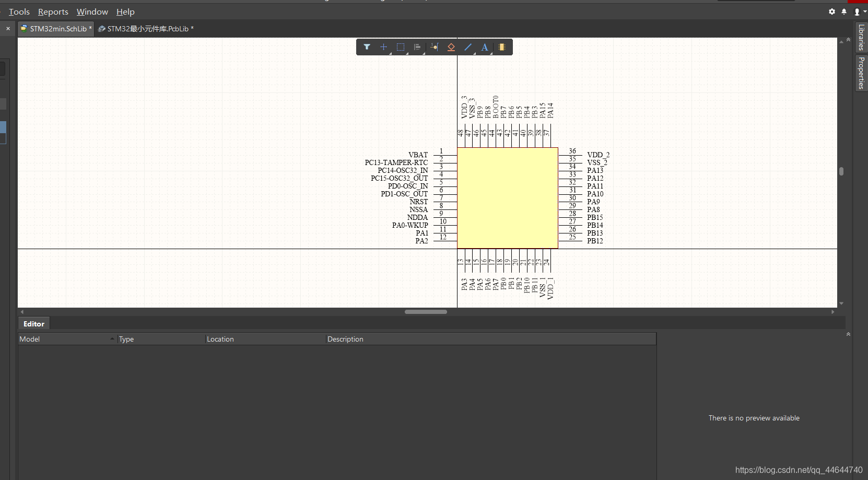Select the VBAT pin label
This screenshot has width=868, height=480.
click(418, 155)
